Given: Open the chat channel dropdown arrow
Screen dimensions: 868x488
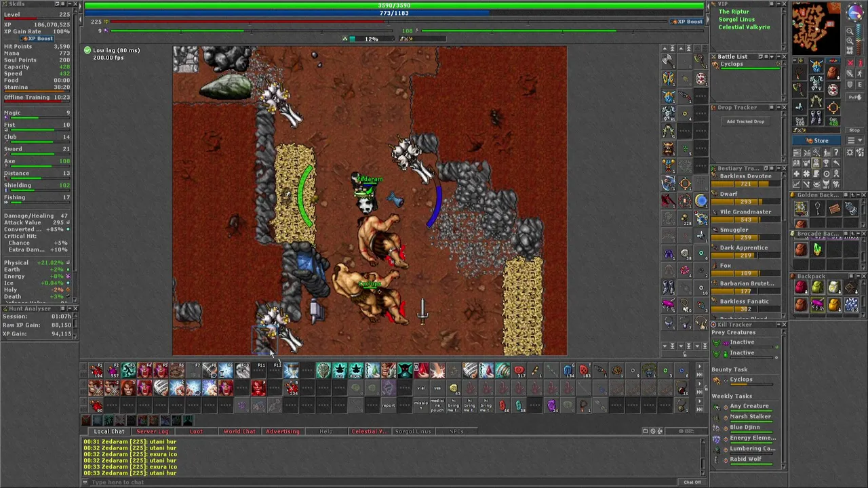Looking at the screenshot, I should click(x=85, y=483).
